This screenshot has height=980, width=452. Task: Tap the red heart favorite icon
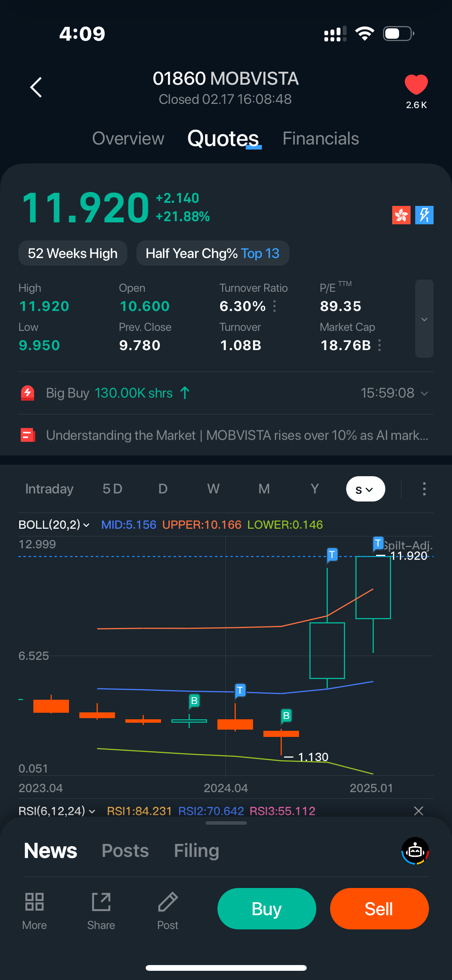tap(416, 84)
